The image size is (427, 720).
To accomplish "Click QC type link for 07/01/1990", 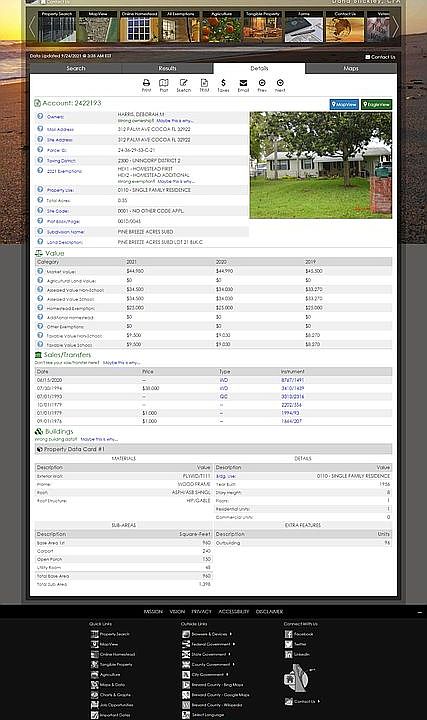I will coord(224,397).
